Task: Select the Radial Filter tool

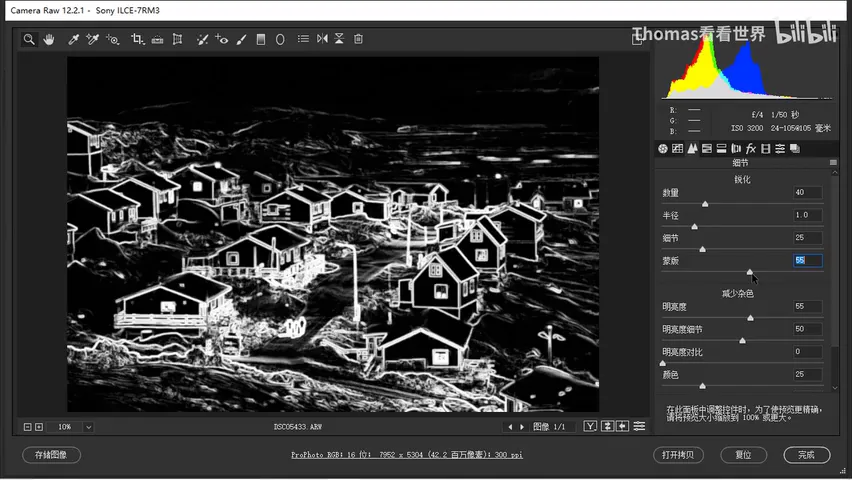Action: pyautogui.click(x=280, y=39)
